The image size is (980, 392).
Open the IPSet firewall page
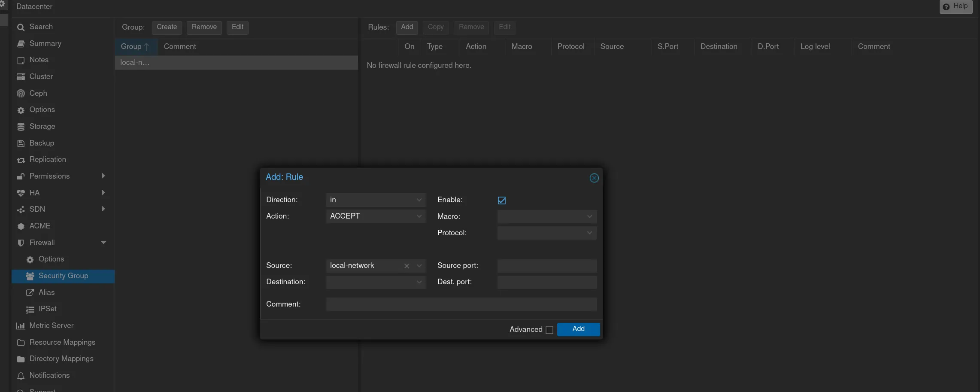(47, 309)
